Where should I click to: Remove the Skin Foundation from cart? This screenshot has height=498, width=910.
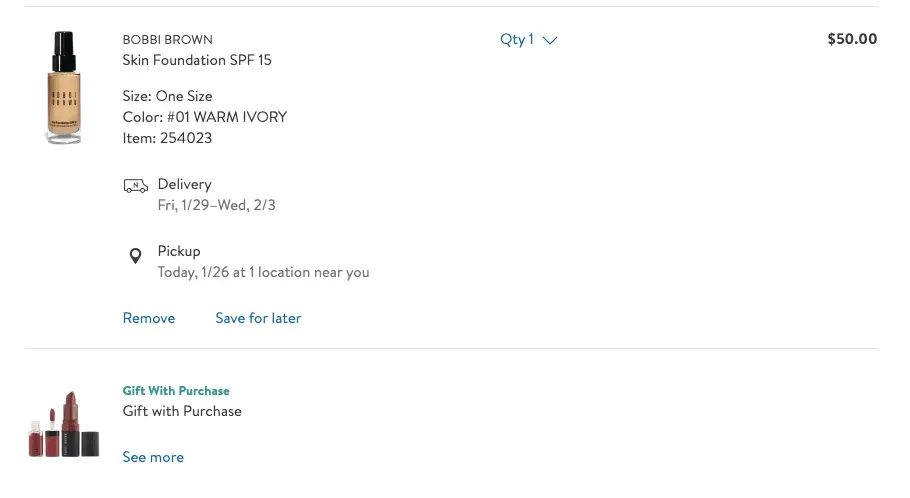[x=149, y=318]
